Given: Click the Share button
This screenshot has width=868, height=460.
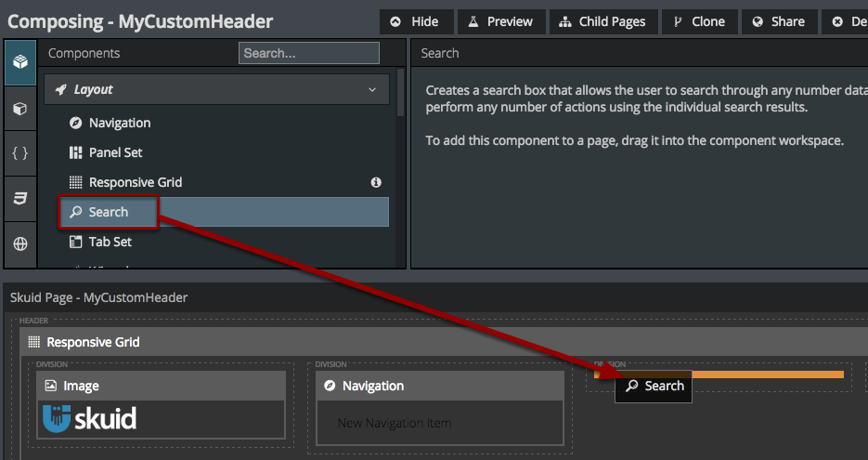Looking at the screenshot, I should 779,21.
